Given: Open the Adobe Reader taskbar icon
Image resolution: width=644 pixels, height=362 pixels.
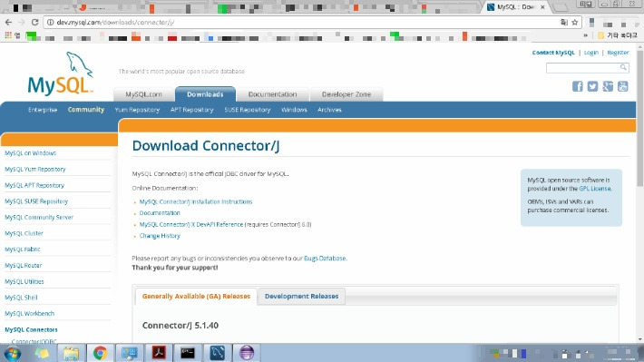Looking at the screenshot, I should click(159, 353).
